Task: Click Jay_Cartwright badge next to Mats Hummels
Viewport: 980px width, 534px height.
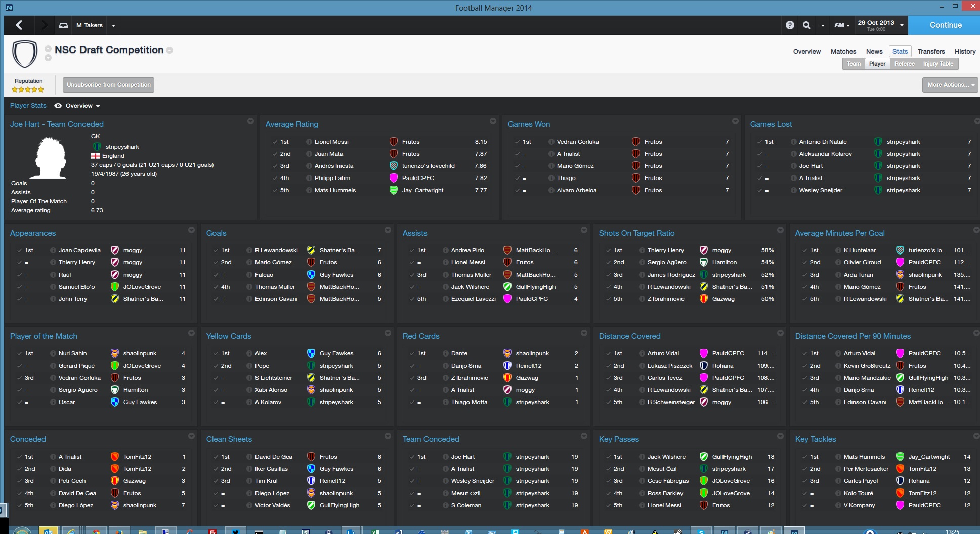Action: click(393, 190)
